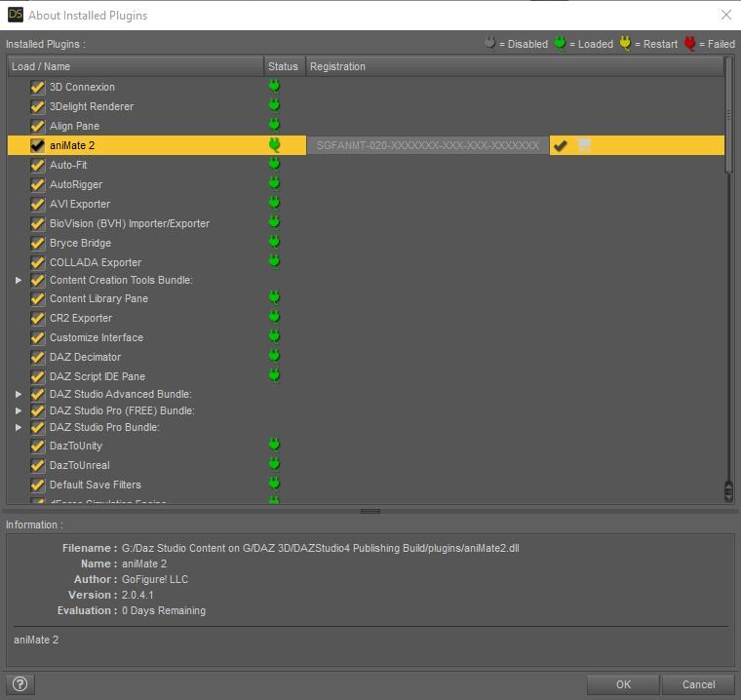Click the Registration column header
The width and height of the screenshot is (741, 700).
tap(515, 66)
